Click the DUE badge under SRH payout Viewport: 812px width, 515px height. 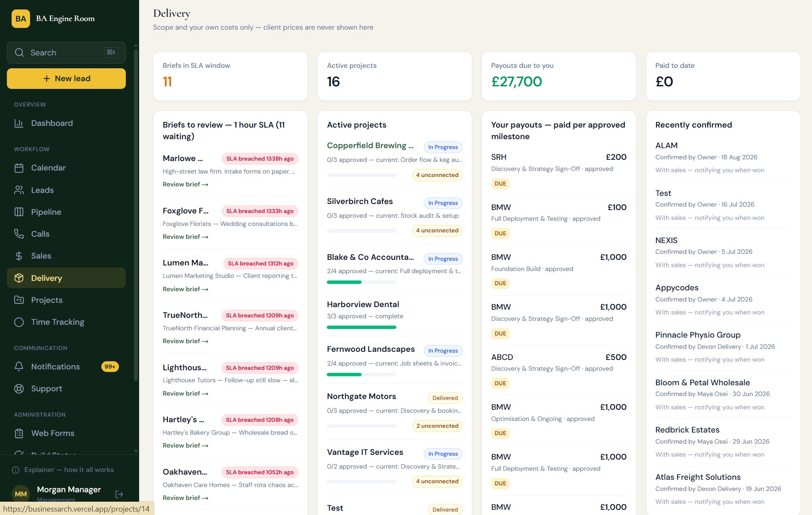point(500,184)
